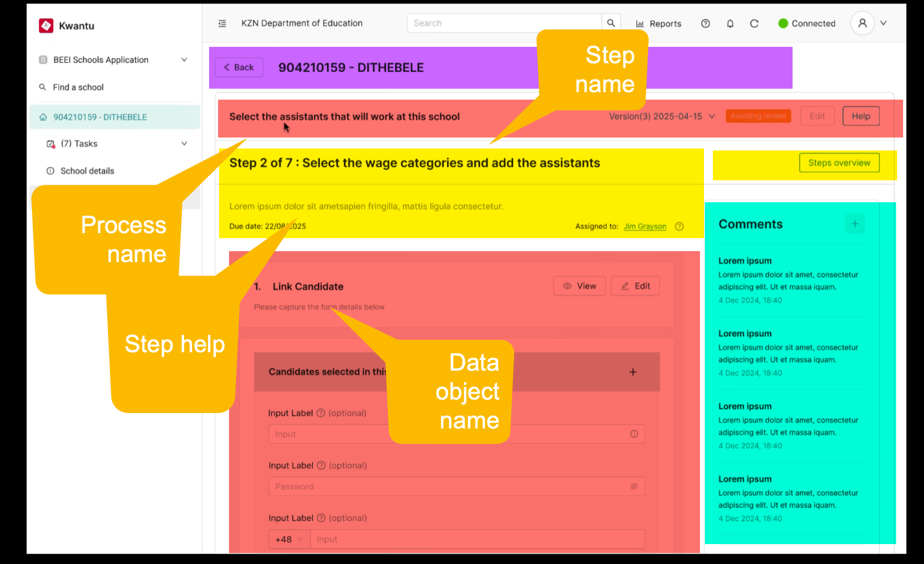Expand the BEEI Schools Application dropdown
This screenshot has height=564, width=924.
184,60
